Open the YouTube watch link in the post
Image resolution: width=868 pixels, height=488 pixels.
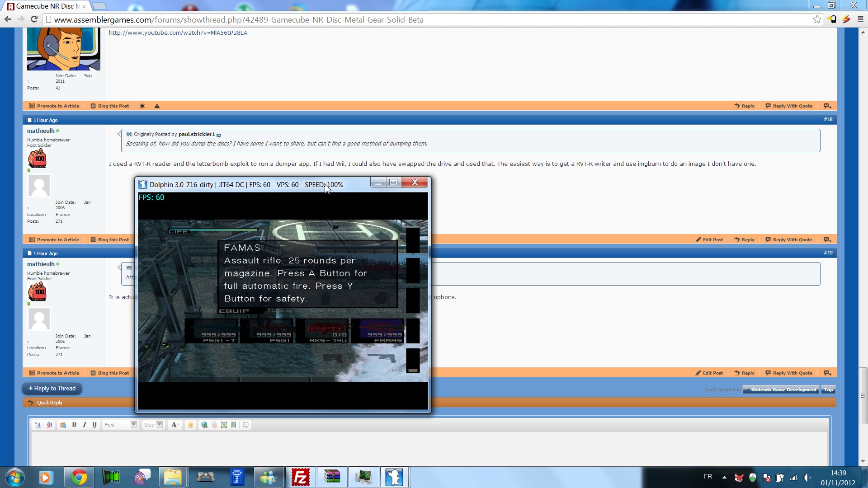tap(178, 33)
